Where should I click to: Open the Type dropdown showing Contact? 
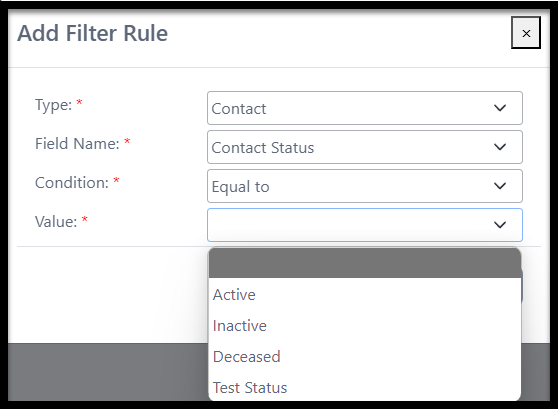pos(365,108)
